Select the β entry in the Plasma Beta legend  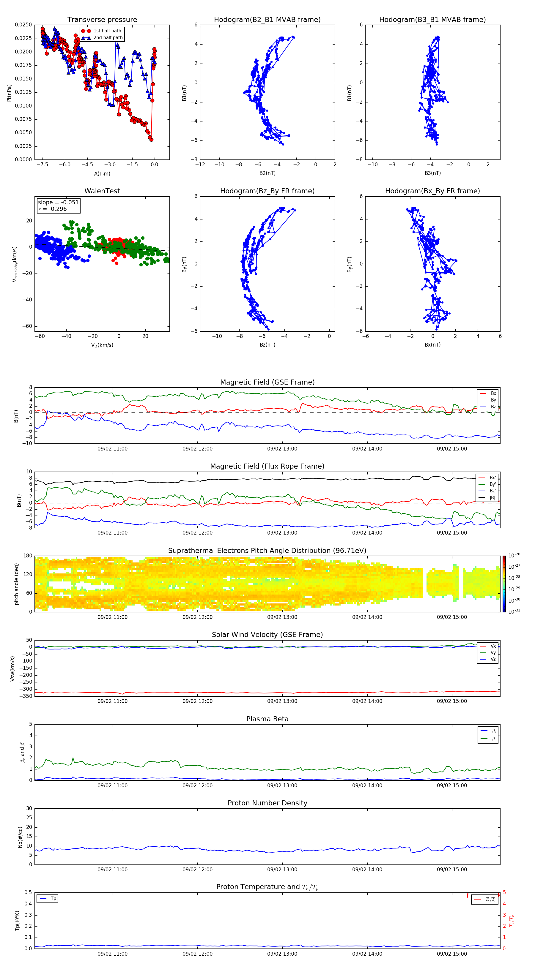tap(488, 739)
